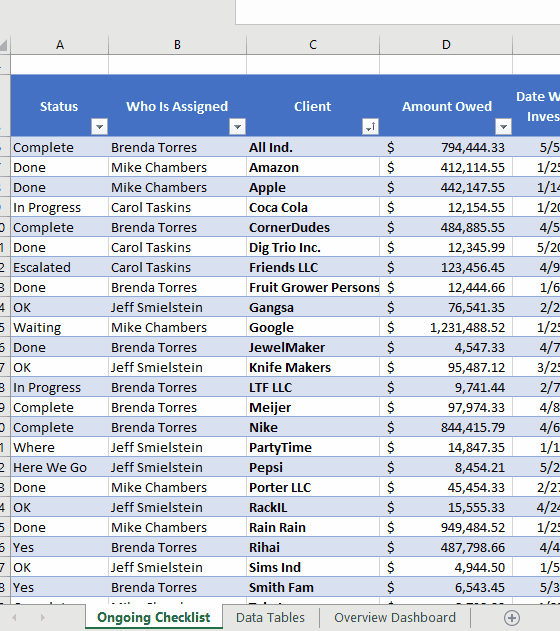Image resolution: width=560 pixels, height=631 pixels.
Task: Open the Who Is Assigned filter dropdown
Action: click(237, 126)
